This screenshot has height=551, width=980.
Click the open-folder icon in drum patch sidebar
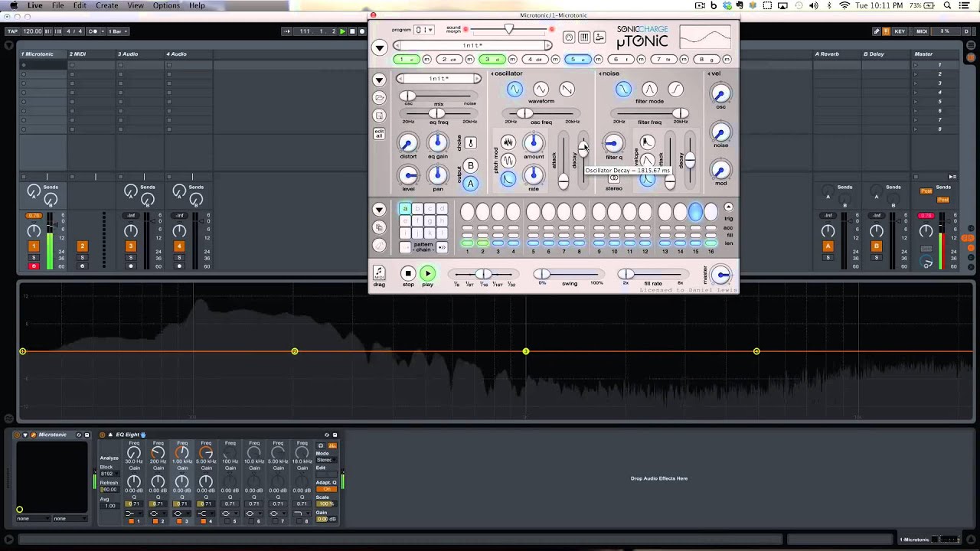coord(379,98)
